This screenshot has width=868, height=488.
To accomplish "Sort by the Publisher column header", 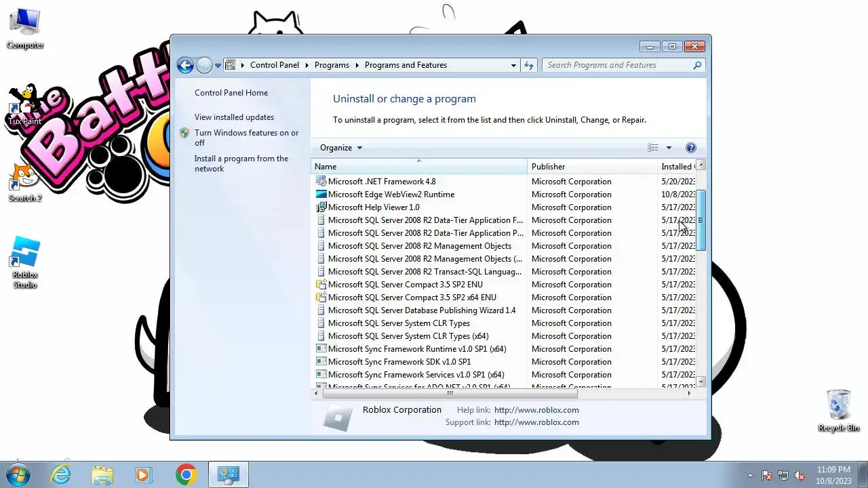I will point(592,167).
